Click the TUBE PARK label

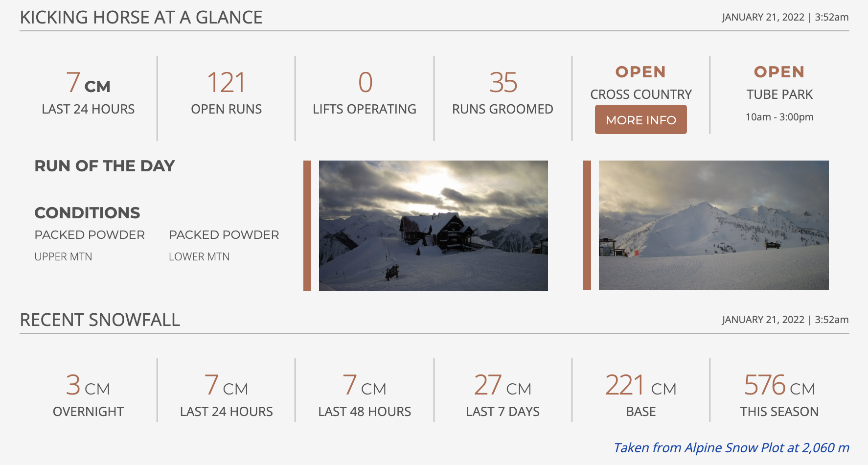coord(779,94)
